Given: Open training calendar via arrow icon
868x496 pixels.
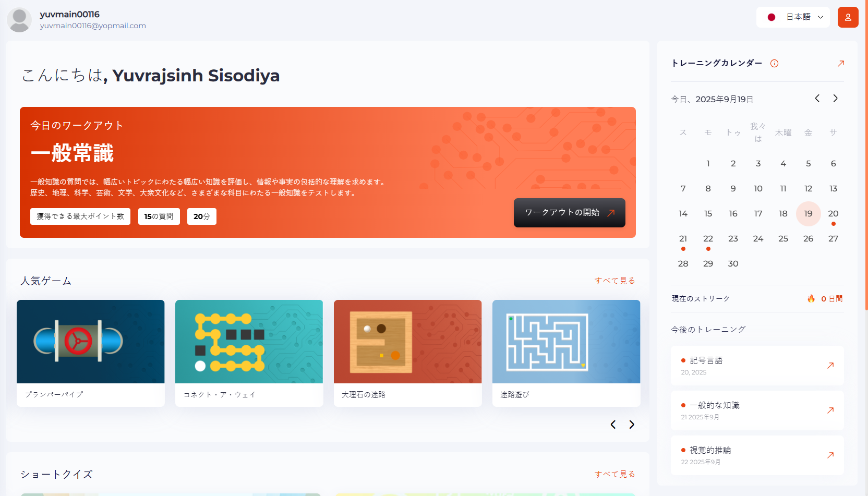Looking at the screenshot, I should coord(840,64).
